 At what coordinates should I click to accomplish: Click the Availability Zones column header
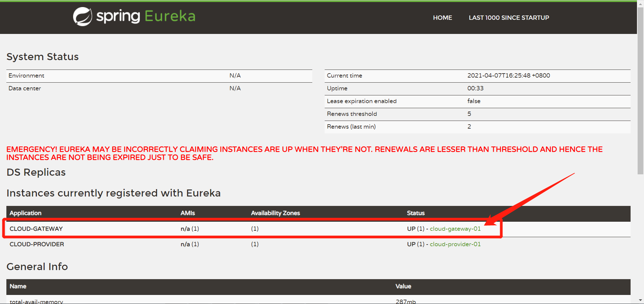(275, 213)
